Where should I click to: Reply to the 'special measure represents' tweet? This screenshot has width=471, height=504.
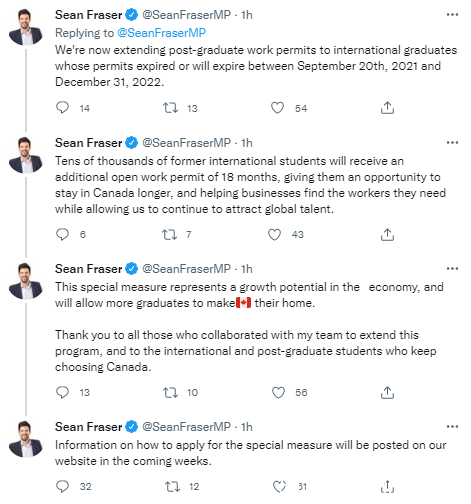pyautogui.click(x=62, y=392)
